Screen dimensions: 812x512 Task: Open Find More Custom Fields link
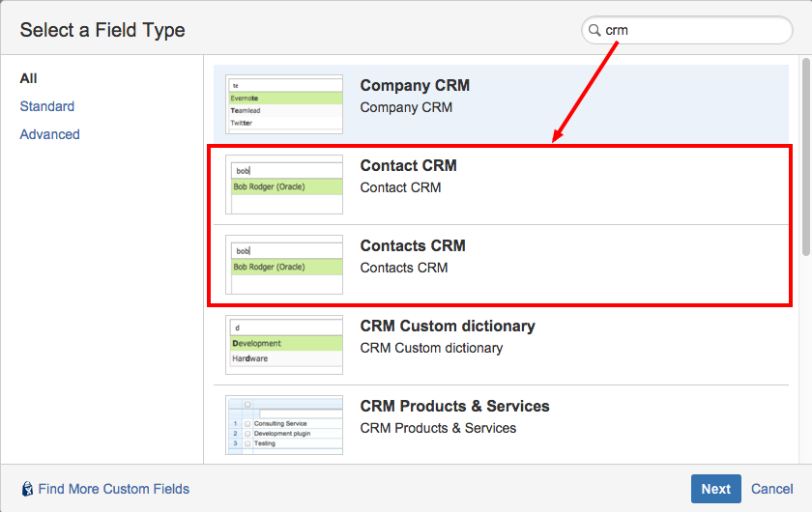pyautogui.click(x=113, y=489)
